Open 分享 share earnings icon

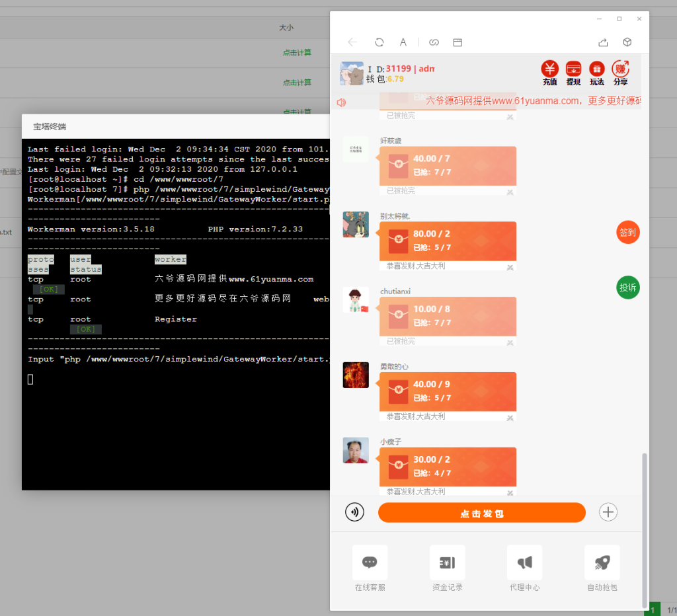620,73
